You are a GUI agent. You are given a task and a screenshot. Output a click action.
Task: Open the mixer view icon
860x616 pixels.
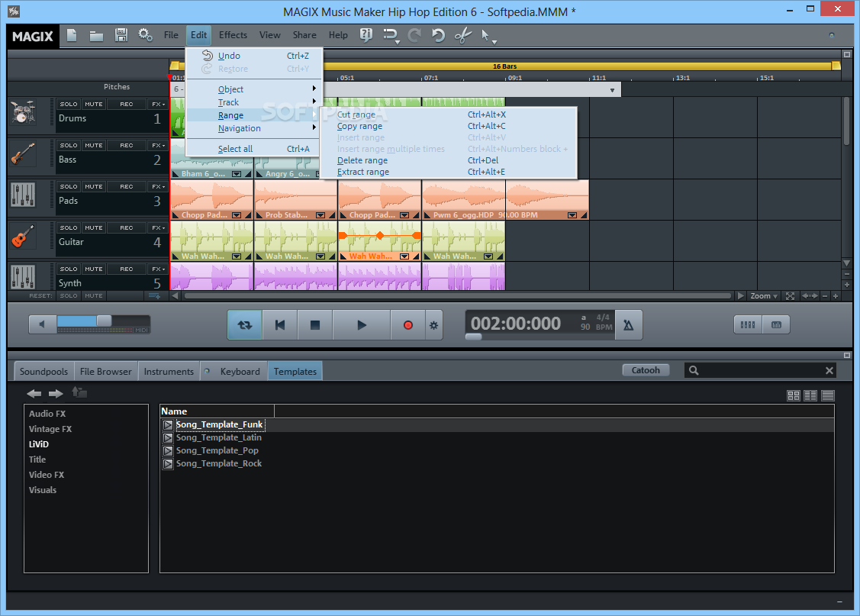pos(748,324)
